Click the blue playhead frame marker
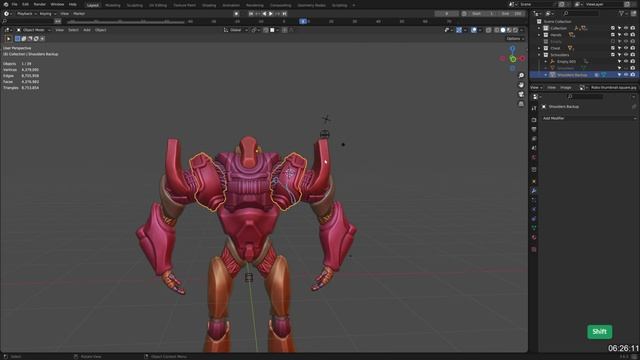Screen dimensions: 640x360 [303, 21]
